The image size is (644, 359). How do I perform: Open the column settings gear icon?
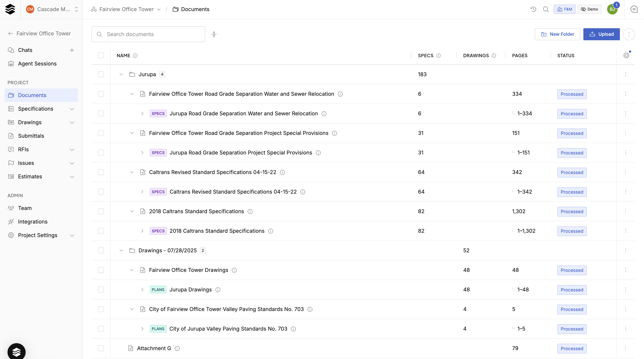point(626,56)
